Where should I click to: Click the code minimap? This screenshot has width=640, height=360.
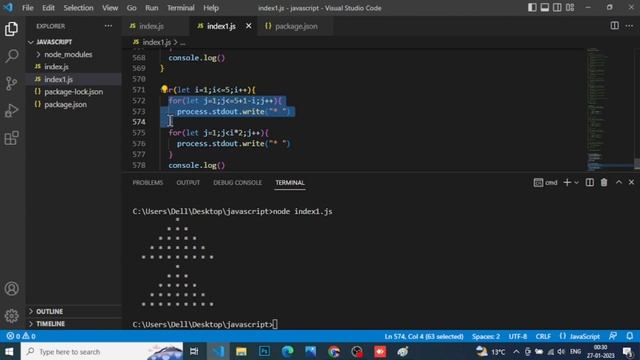pos(609,109)
